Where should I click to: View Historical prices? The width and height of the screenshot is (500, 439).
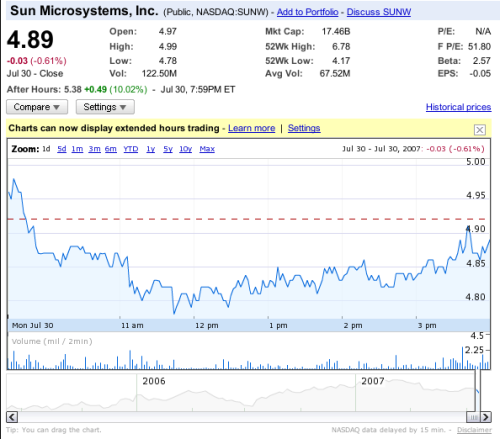[458, 107]
